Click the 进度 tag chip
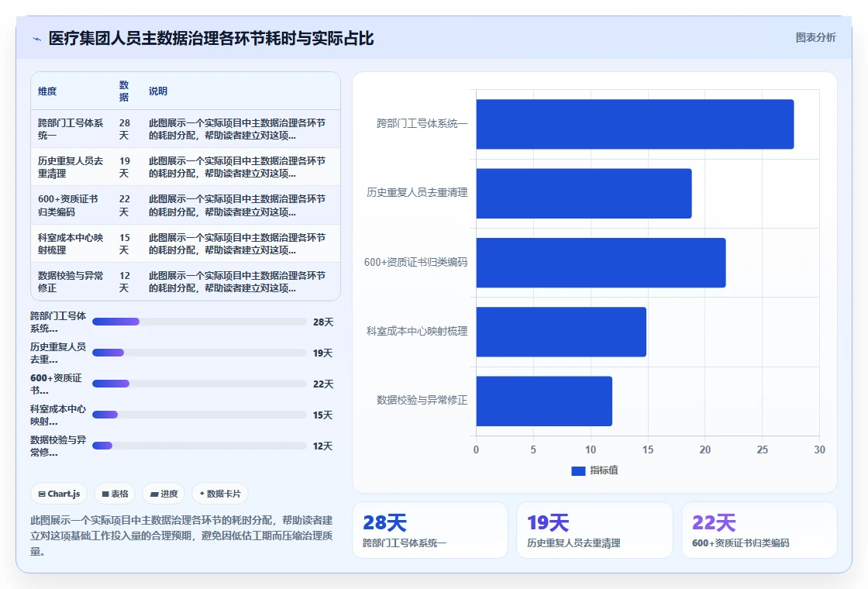This screenshot has width=868, height=589. click(x=164, y=494)
